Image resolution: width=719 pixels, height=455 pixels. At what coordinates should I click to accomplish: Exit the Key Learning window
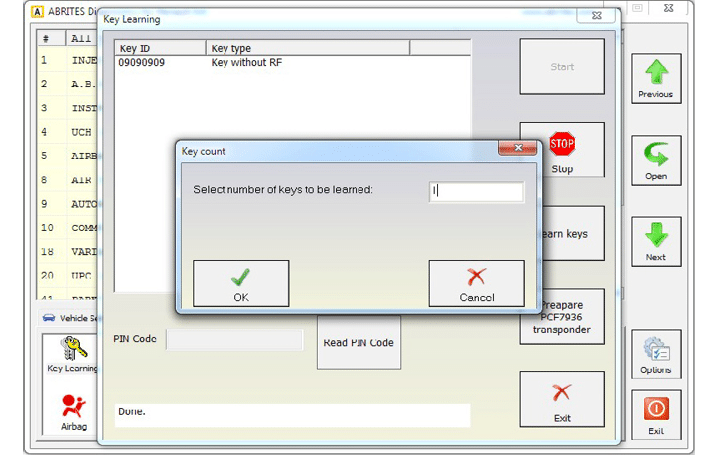(x=562, y=399)
